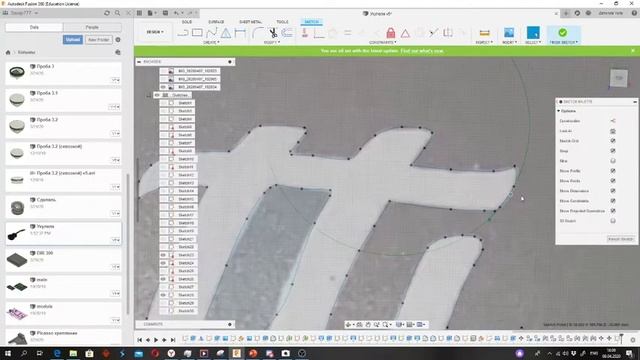
Task: Toggle Sketch Grid checkbox in Sketch Palette
Action: pyautogui.click(x=613, y=141)
